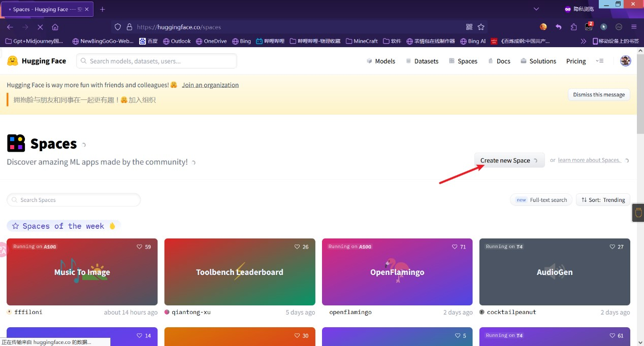Expand the additional navigation menu
644x346 pixels.
(600, 61)
